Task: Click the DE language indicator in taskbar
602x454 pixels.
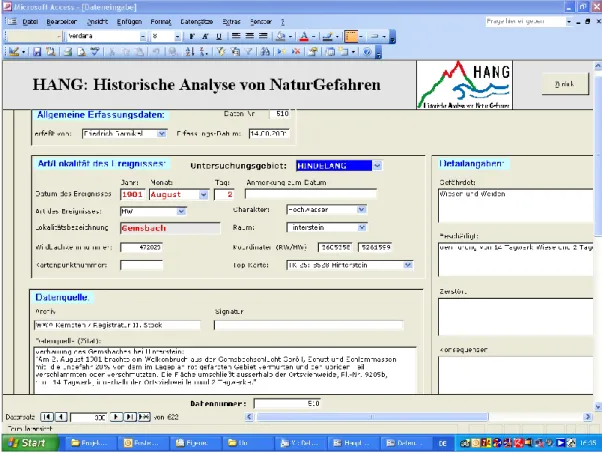Action: [x=443, y=443]
